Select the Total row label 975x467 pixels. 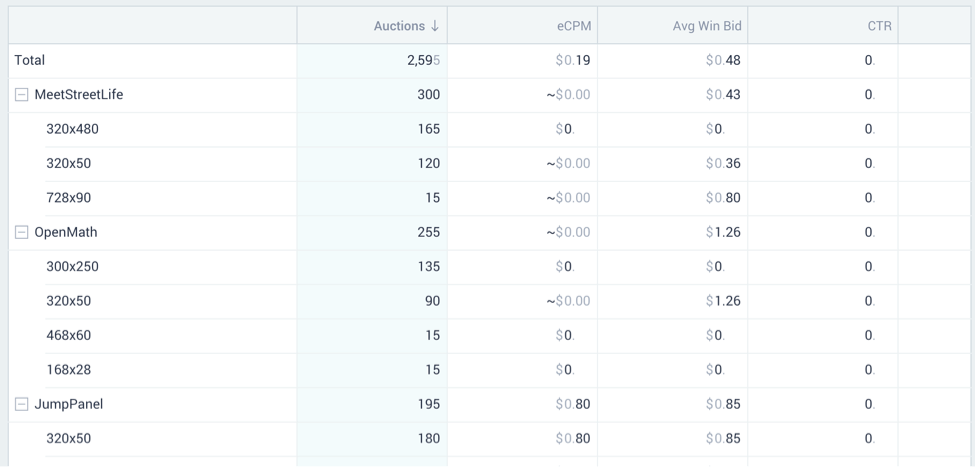30,60
